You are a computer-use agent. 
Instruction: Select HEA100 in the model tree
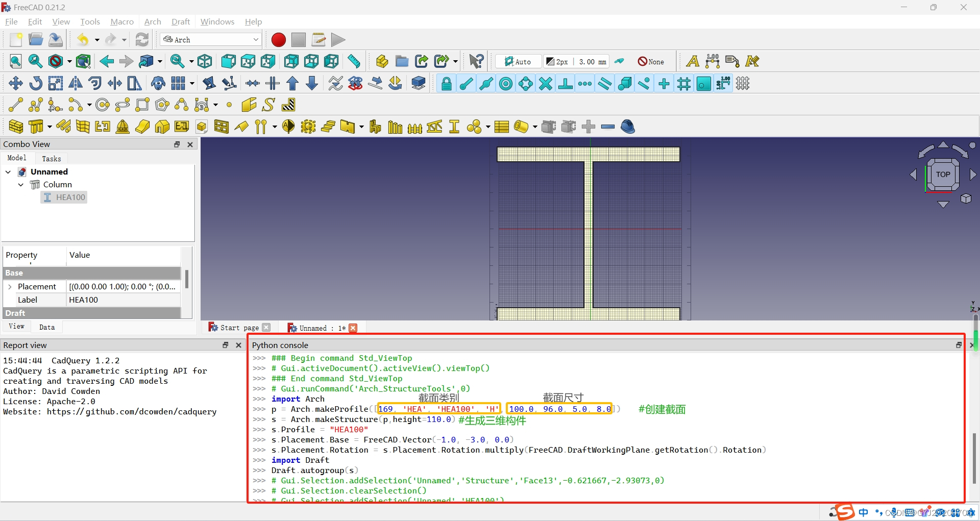point(71,197)
